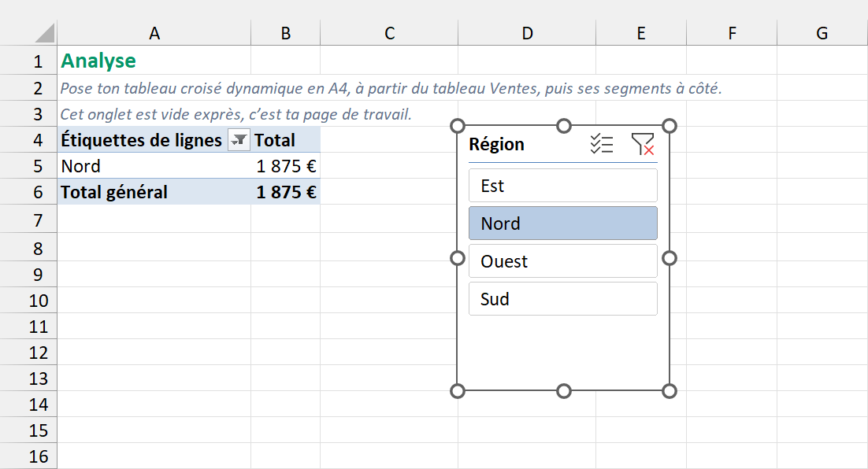This screenshot has height=469, width=868.
Task: Click the text 'Cet onglet est vide exprès'
Action: [152, 114]
